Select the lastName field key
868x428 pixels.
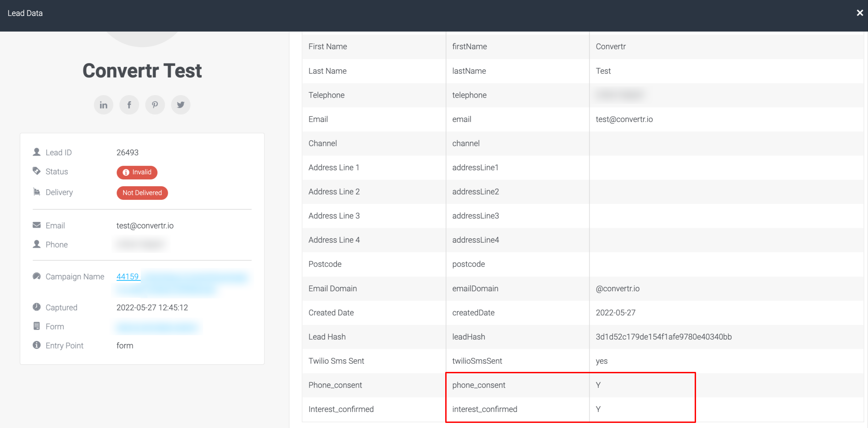coord(469,71)
